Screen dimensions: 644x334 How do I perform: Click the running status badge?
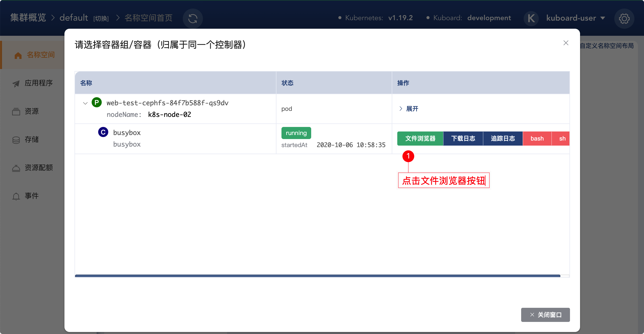click(296, 133)
